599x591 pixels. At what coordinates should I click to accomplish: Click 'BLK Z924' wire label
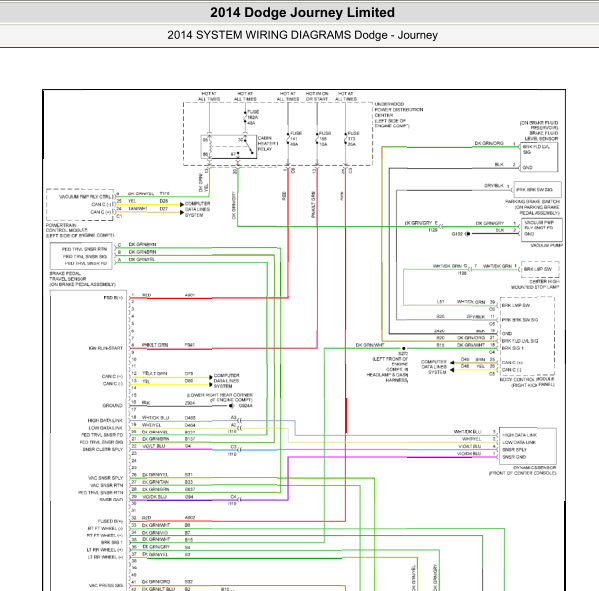tap(168, 403)
